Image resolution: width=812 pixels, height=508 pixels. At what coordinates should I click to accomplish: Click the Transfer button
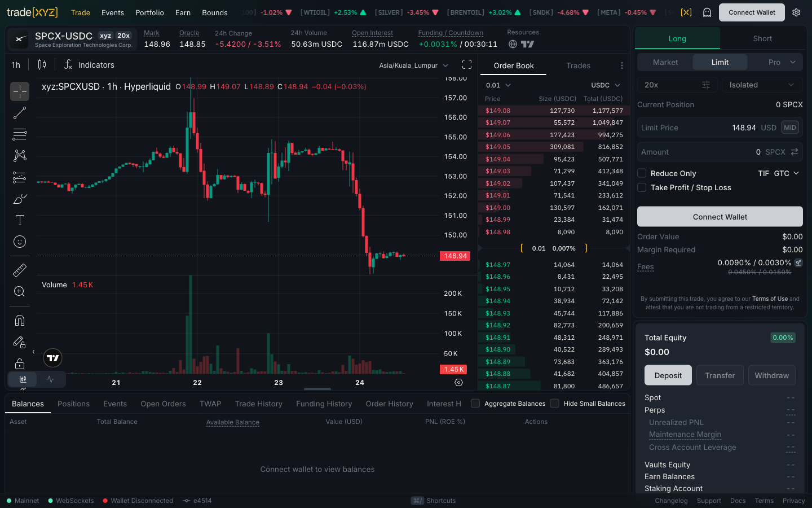tap(720, 375)
